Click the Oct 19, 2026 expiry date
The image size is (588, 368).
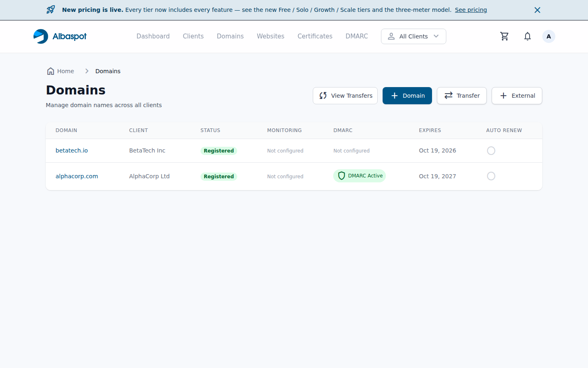[437, 150]
